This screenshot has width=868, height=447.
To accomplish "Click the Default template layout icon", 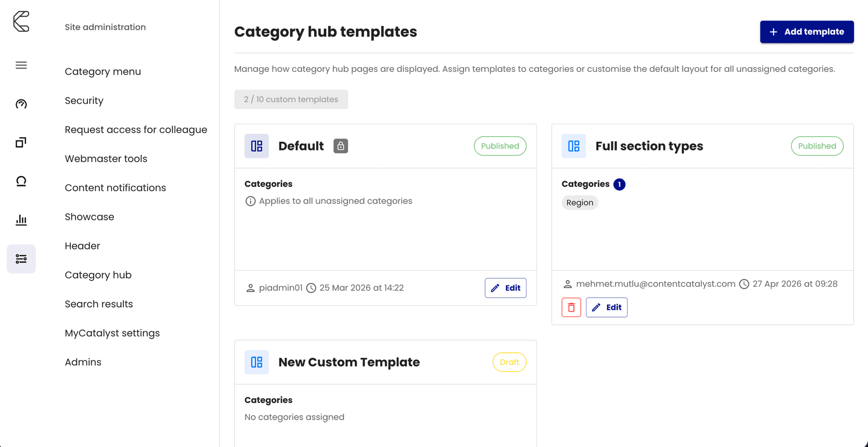I will [257, 146].
